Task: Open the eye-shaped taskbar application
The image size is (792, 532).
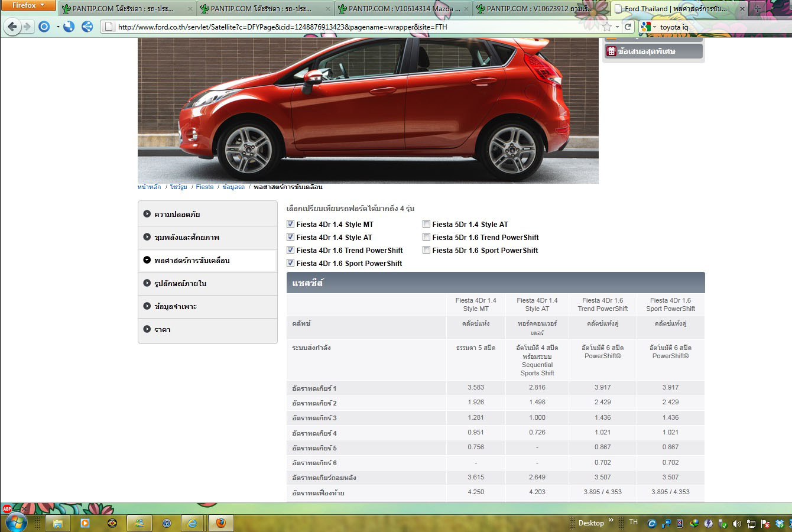Action: tap(112, 523)
